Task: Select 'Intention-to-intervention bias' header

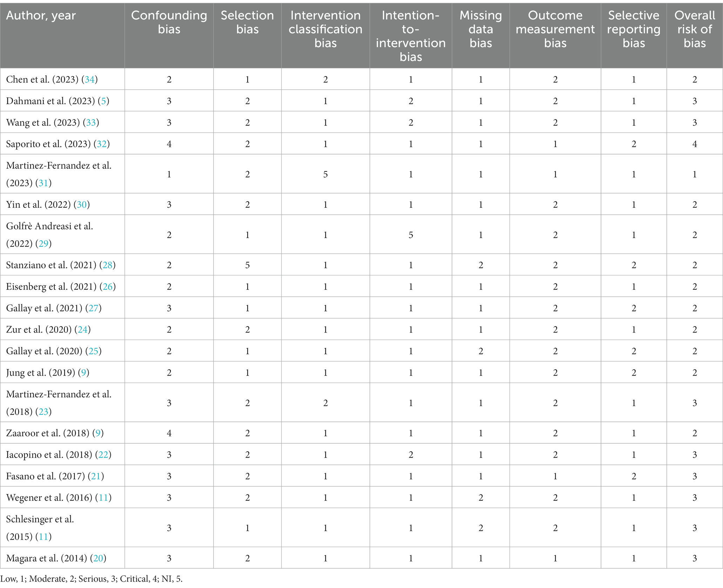Action: (411, 36)
